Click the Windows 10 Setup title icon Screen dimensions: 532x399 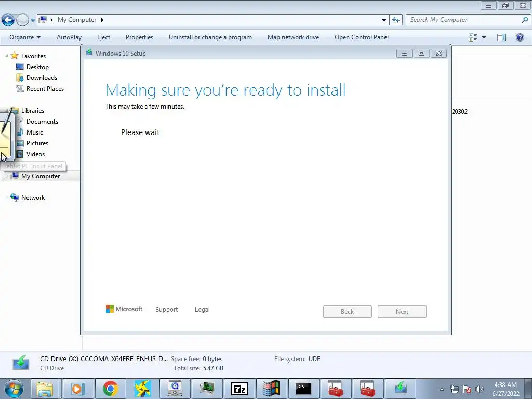coord(89,52)
